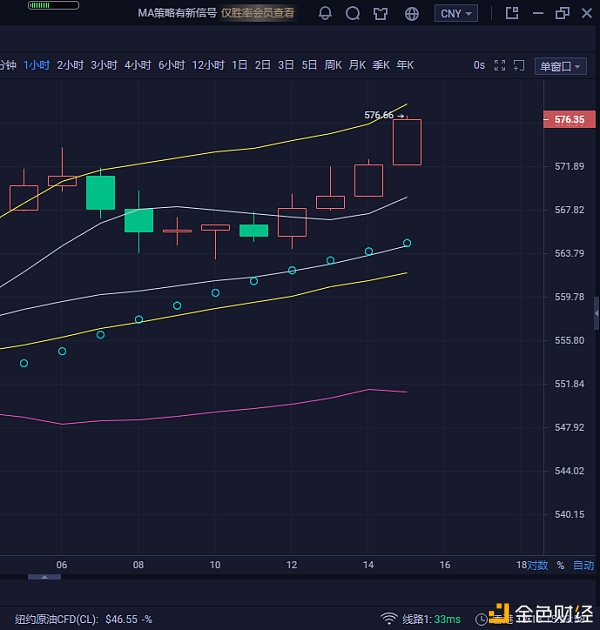Open the search magnifier
600x630 pixels.
[x=352, y=13]
